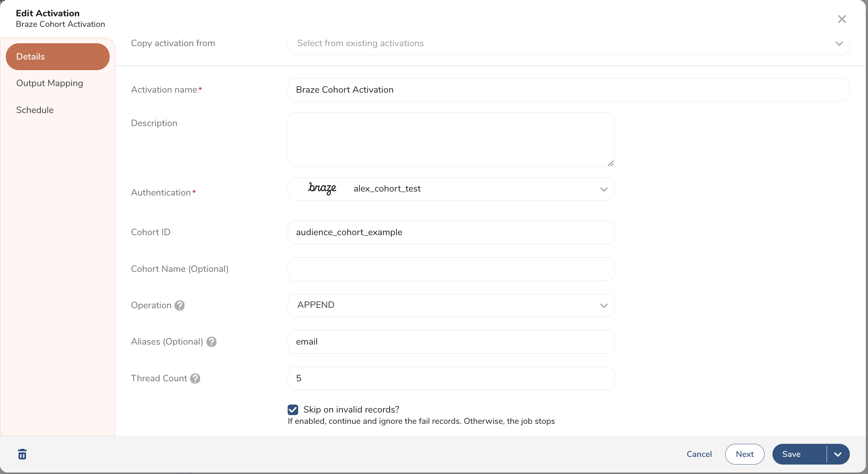Click the save dropdown arrow icon
The image size is (868, 474).
pos(838,454)
